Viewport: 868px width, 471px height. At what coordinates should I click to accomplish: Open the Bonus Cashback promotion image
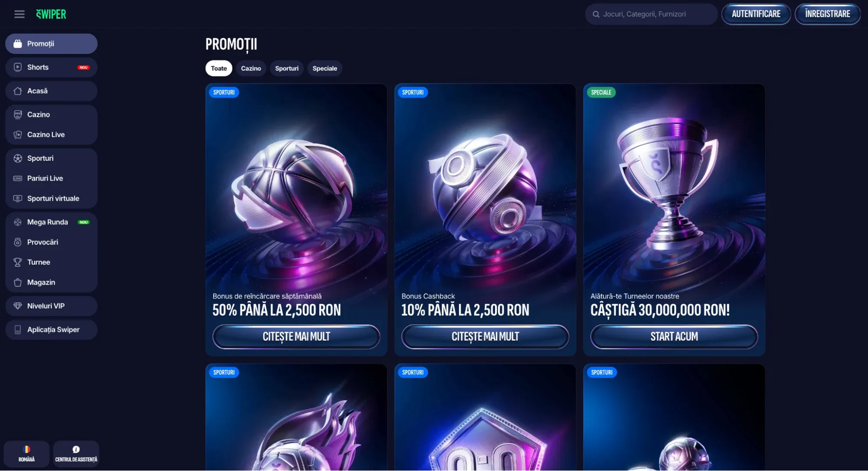[x=485, y=187]
